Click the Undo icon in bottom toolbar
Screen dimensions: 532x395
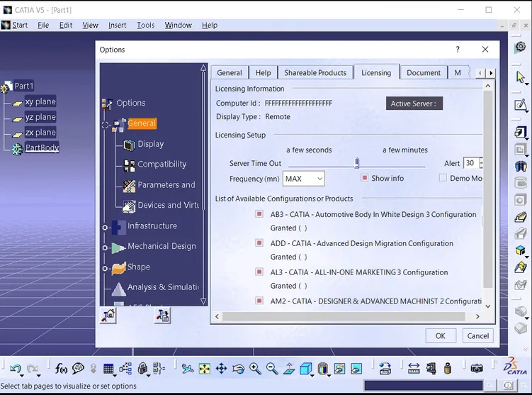(x=16, y=369)
